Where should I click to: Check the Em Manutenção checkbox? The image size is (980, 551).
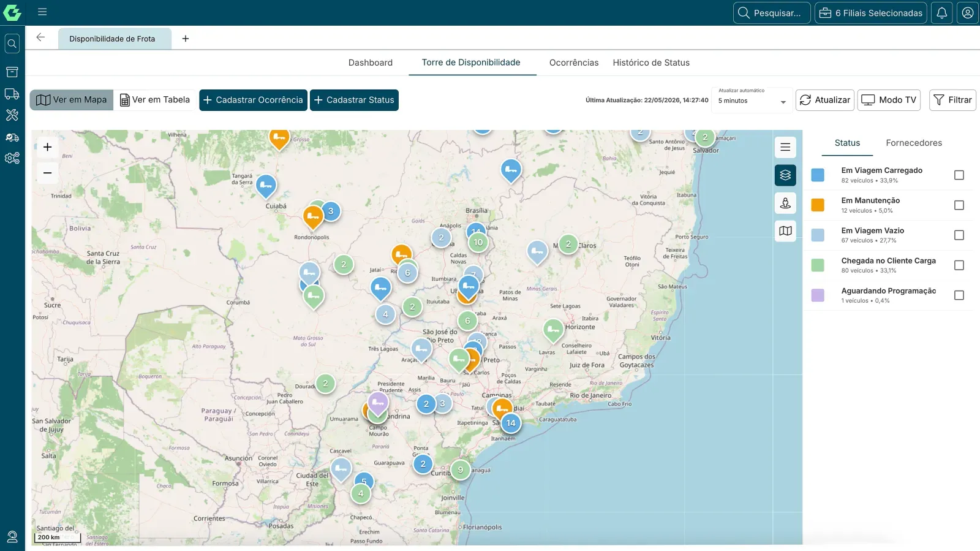tap(959, 205)
